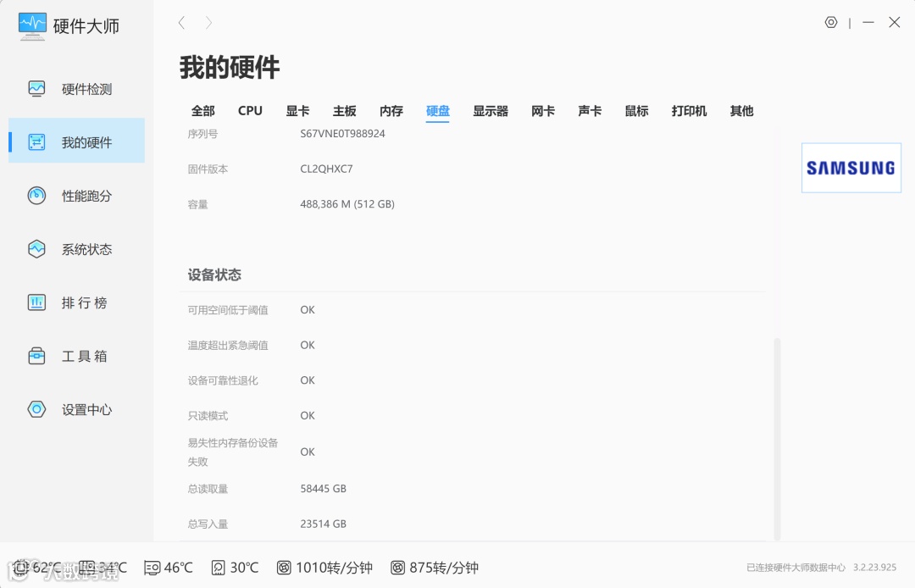The height and width of the screenshot is (588, 915).
Task: Open 硬件检测 hardware detection icon
Action: pos(36,89)
